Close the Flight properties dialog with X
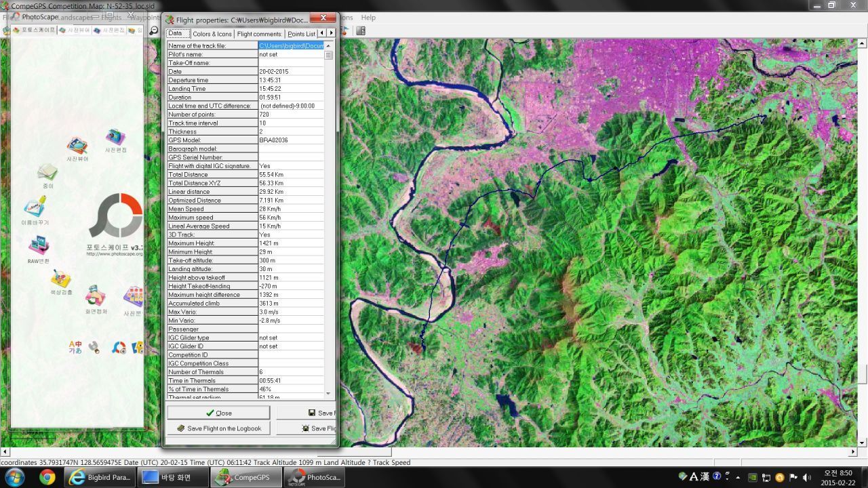This screenshot has width=868, height=488. click(x=323, y=18)
